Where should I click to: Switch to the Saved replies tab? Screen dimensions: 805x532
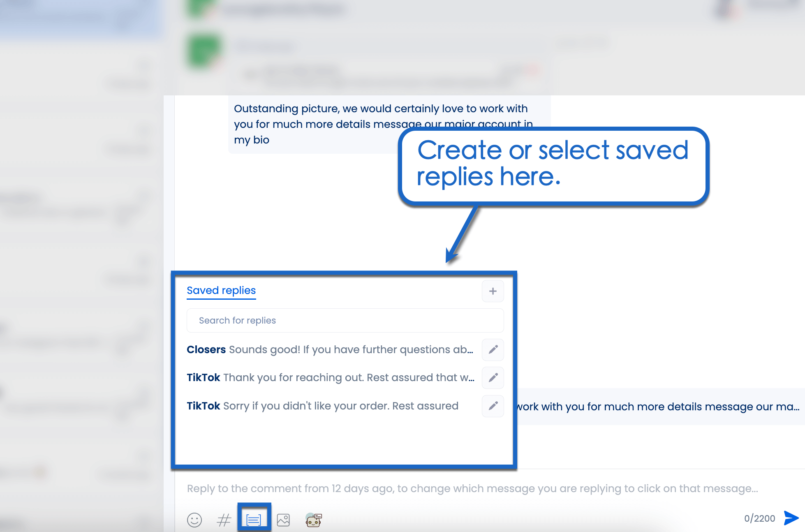[x=221, y=290]
